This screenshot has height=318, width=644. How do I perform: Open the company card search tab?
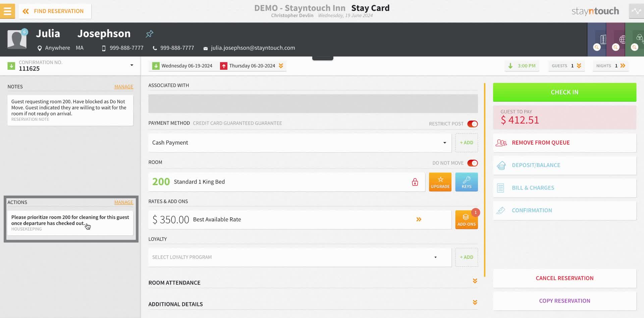597,39
